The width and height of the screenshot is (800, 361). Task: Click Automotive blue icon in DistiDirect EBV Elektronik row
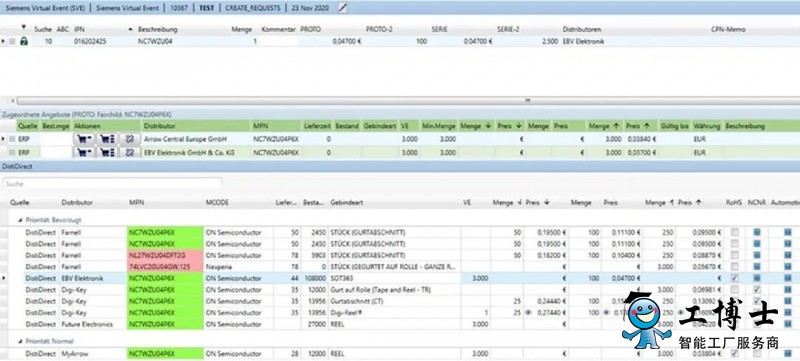pos(788,278)
